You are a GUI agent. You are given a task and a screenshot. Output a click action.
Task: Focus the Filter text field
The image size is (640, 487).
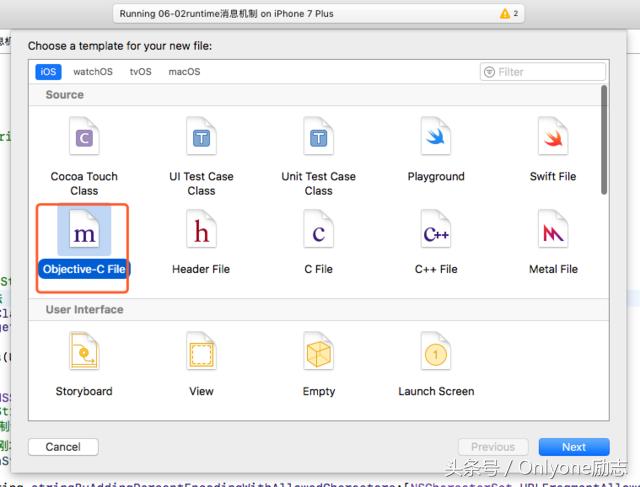[x=543, y=72]
